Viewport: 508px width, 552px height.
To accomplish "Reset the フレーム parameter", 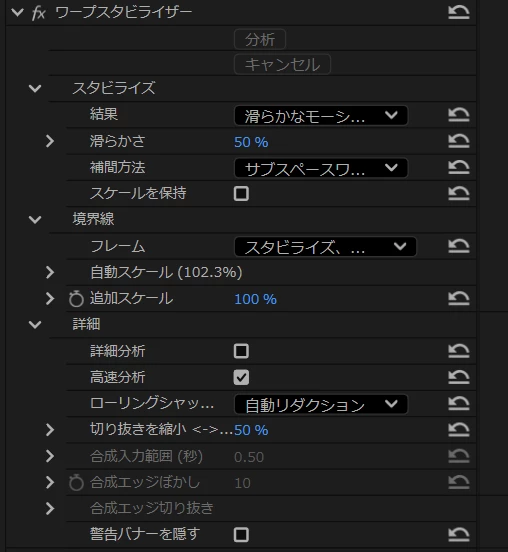I will tap(459, 246).
